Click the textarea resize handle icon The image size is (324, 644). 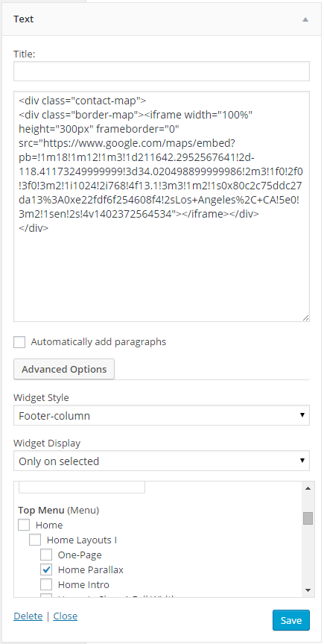[306, 318]
